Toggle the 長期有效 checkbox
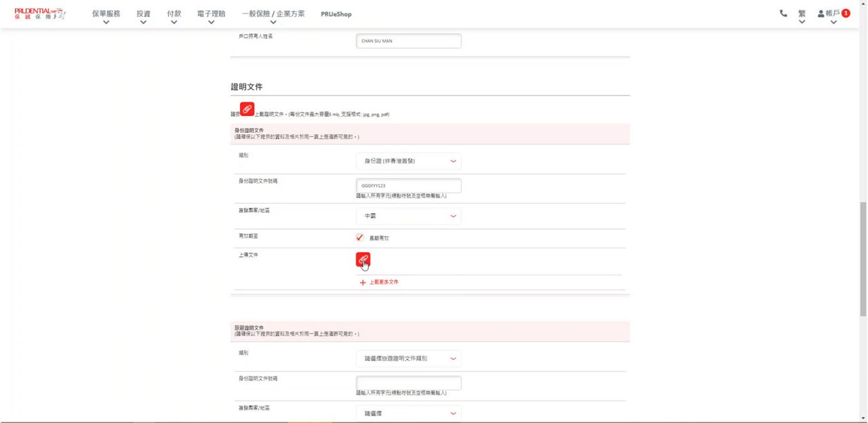Viewport: 868px width, 423px height. click(360, 238)
